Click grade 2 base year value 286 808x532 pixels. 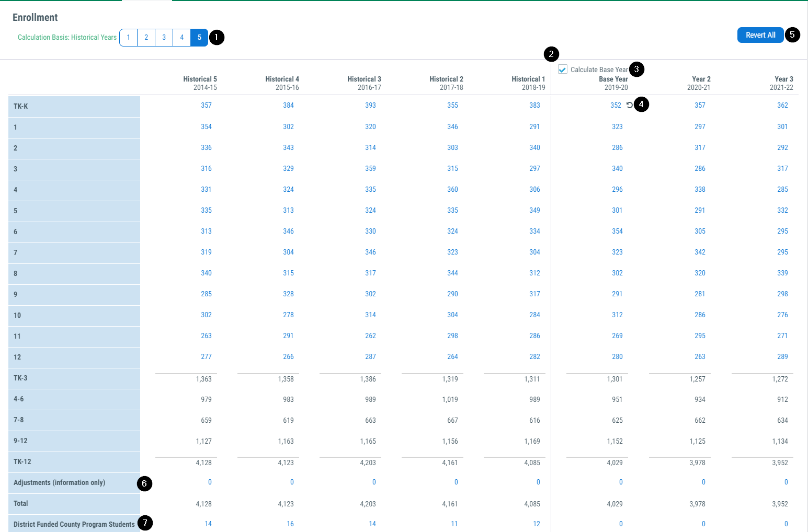pos(618,148)
